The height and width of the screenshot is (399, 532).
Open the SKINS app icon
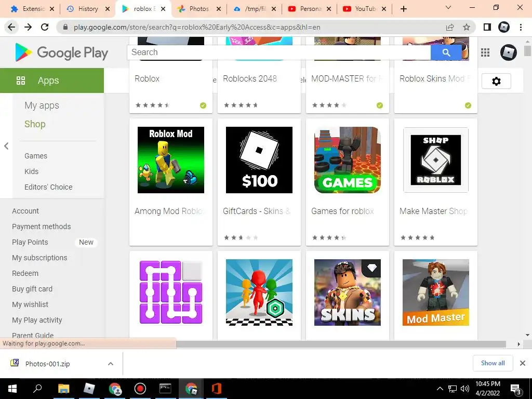(348, 292)
